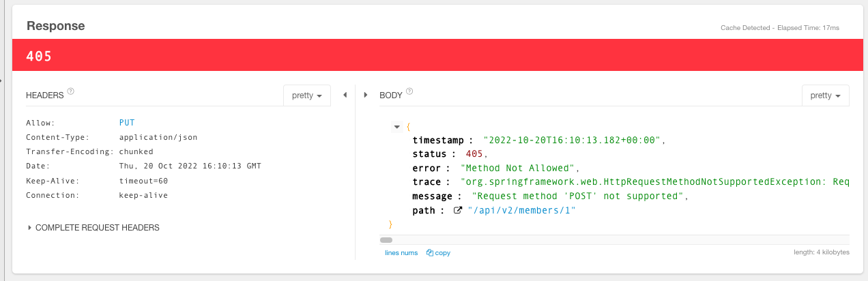Click the help icon beside HEADERS
This screenshot has height=281, width=868.
point(71,91)
